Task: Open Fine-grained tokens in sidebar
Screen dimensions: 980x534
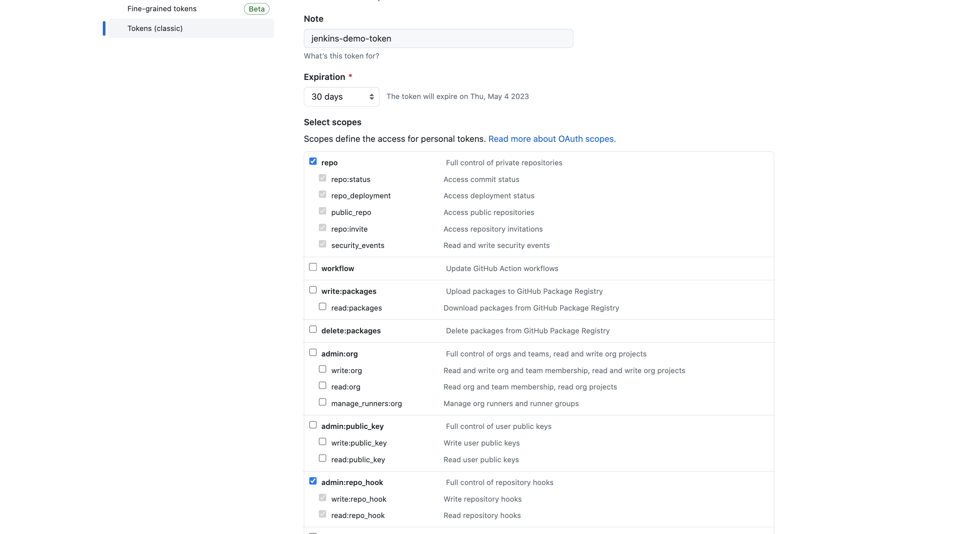Action: tap(162, 9)
